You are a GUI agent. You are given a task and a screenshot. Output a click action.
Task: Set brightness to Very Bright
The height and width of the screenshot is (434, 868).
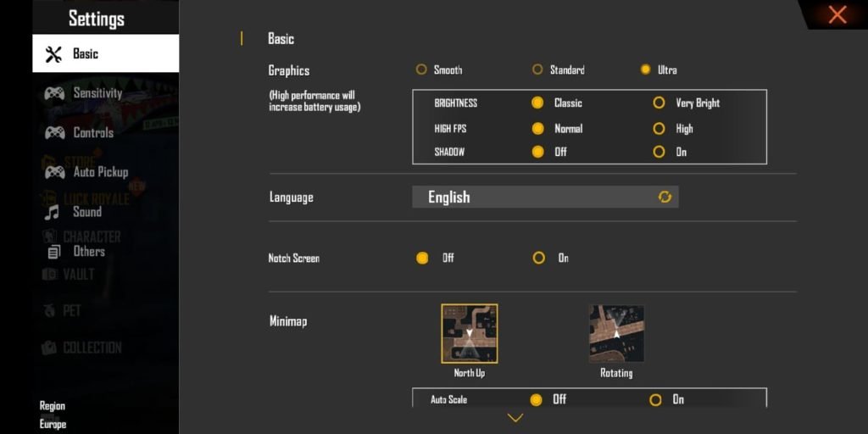(659, 103)
